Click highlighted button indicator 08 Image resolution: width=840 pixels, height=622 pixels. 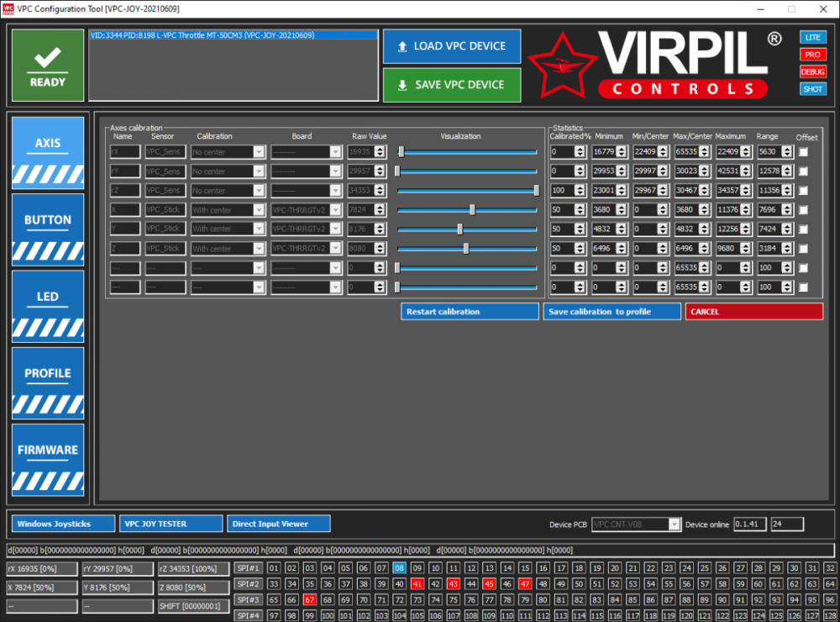click(x=399, y=568)
